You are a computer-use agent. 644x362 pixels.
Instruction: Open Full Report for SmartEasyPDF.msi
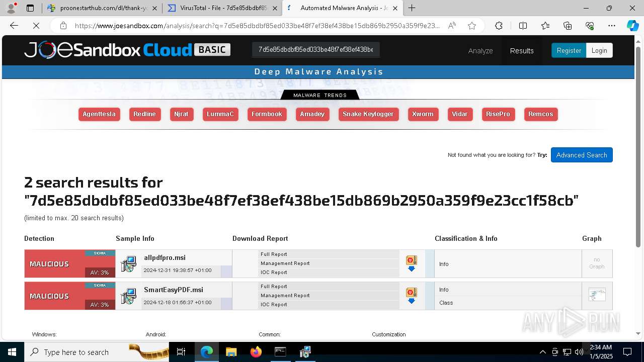274,287
